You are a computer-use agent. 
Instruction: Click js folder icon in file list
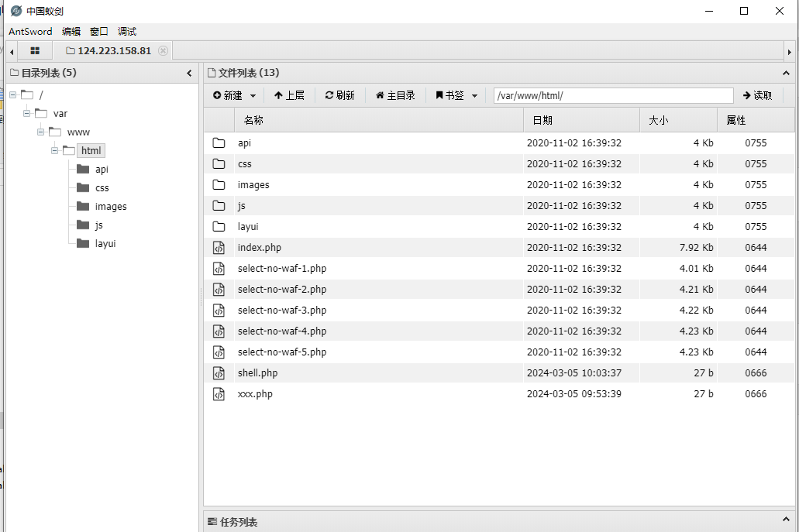point(219,206)
